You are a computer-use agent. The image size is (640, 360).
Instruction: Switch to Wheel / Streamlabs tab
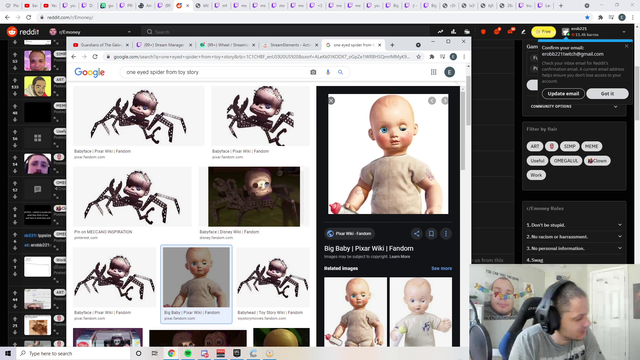click(x=227, y=45)
